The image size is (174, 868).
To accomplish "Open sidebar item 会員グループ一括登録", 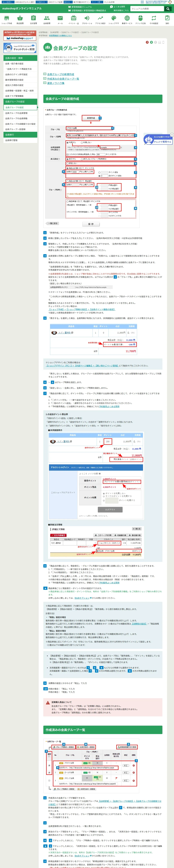I will 20,129.
